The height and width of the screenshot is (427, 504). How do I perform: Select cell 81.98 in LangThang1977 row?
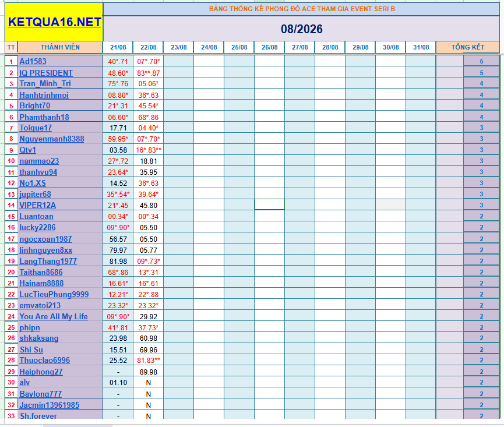(x=118, y=261)
